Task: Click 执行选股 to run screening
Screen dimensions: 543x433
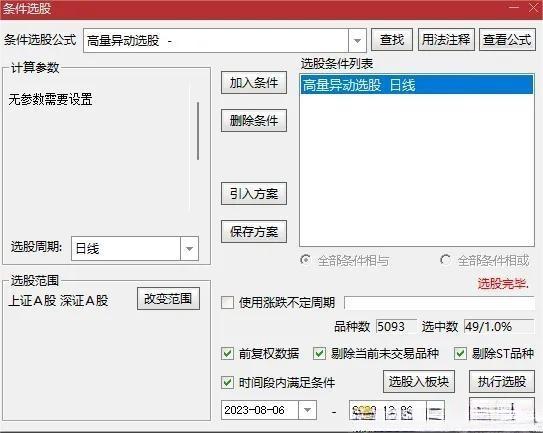Action: pyautogui.click(x=502, y=382)
